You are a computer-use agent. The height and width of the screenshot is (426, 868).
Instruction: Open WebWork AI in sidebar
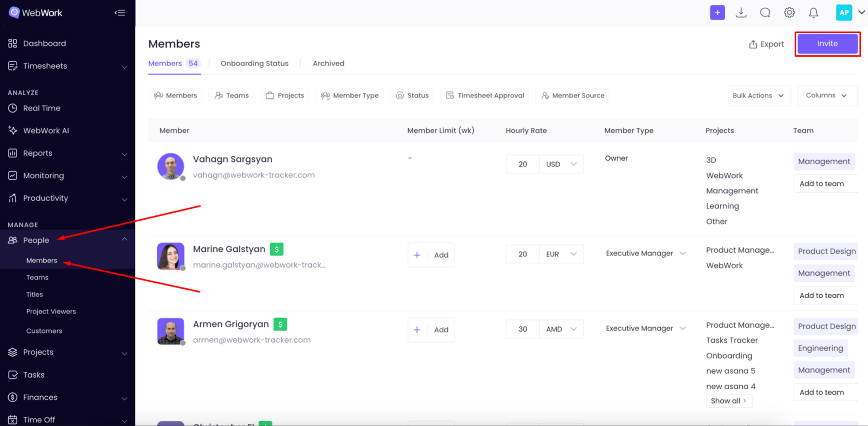point(46,130)
